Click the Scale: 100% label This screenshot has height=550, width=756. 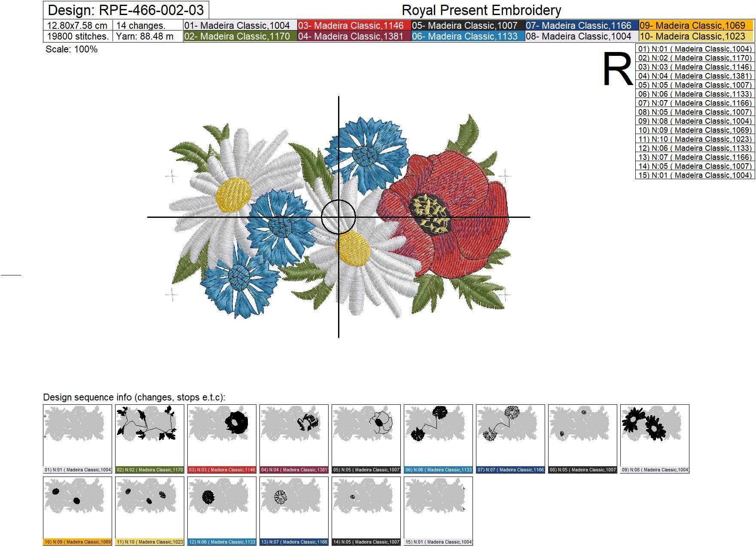[x=72, y=49]
